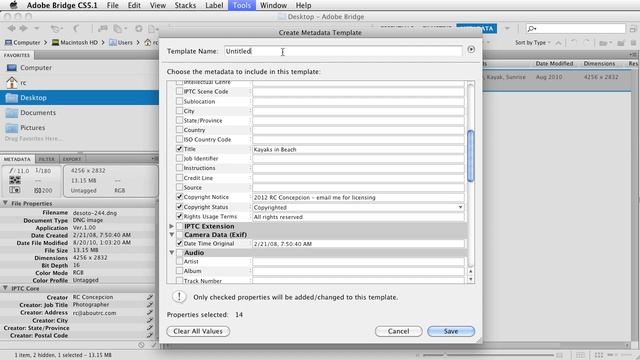Collapse File Properties in metadata panel
This screenshot has width=640, height=360.
[x=5, y=203]
